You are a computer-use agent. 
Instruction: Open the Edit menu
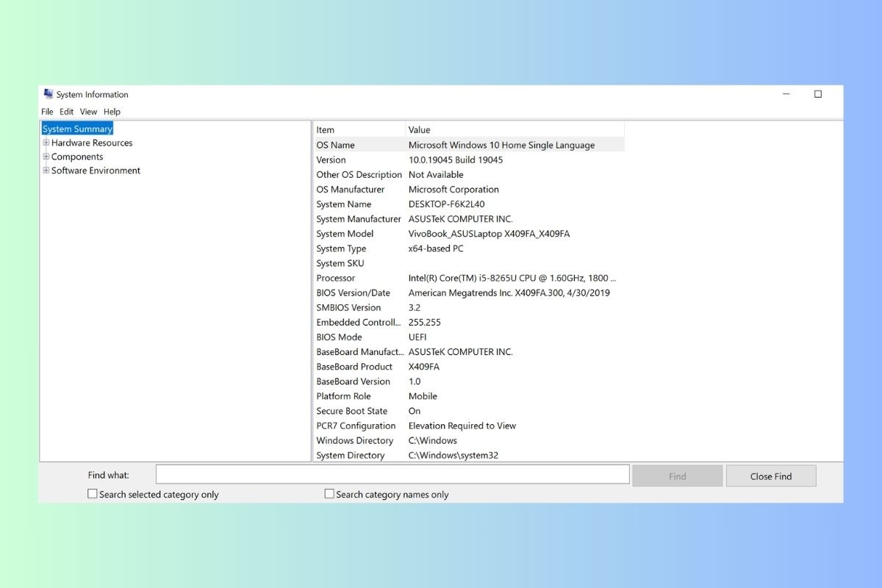tap(67, 112)
